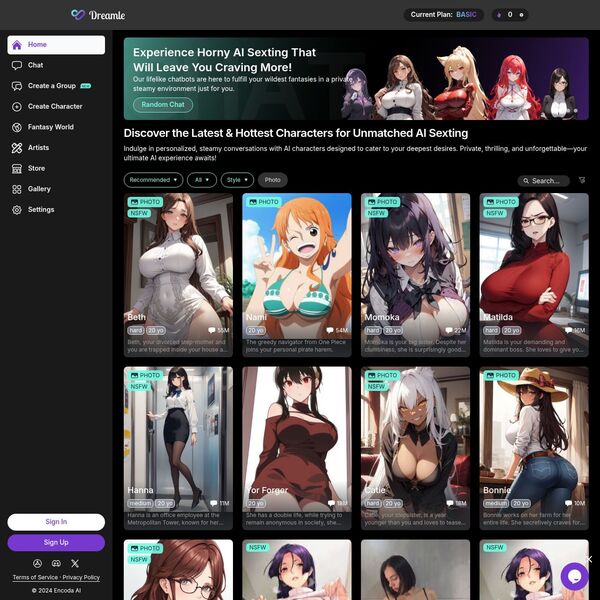Open the Recommended sort dropdown
The height and width of the screenshot is (600, 600).
click(153, 180)
